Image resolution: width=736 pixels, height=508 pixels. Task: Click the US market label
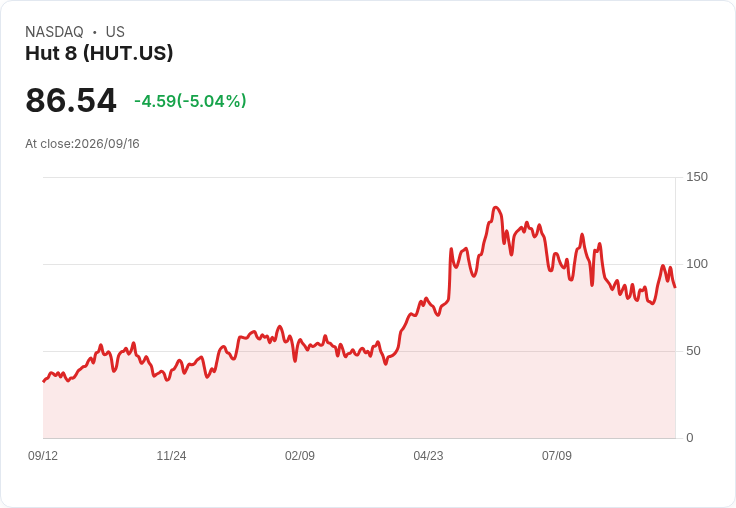pyautogui.click(x=115, y=32)
